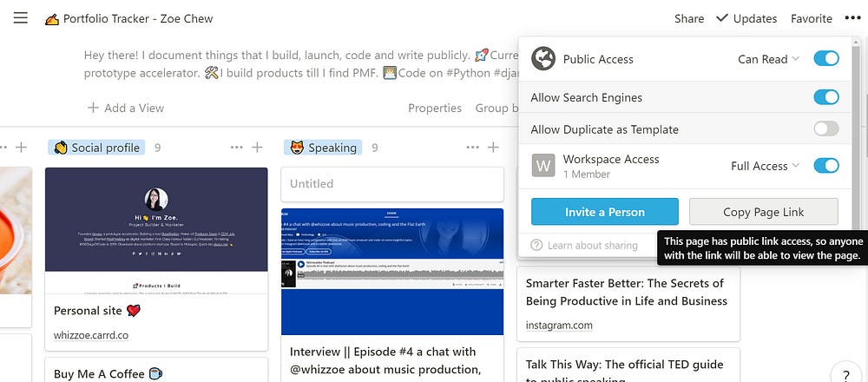The image size is (868, 382).
Task: Disable the Allow Search Engines toggle
Action: 826,97
